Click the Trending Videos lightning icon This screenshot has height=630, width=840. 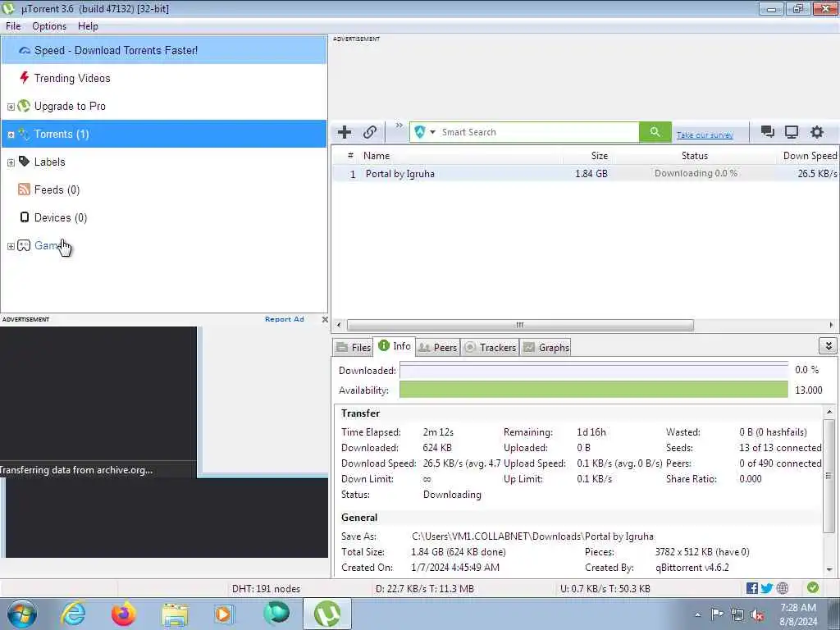(x=24, y=78)
